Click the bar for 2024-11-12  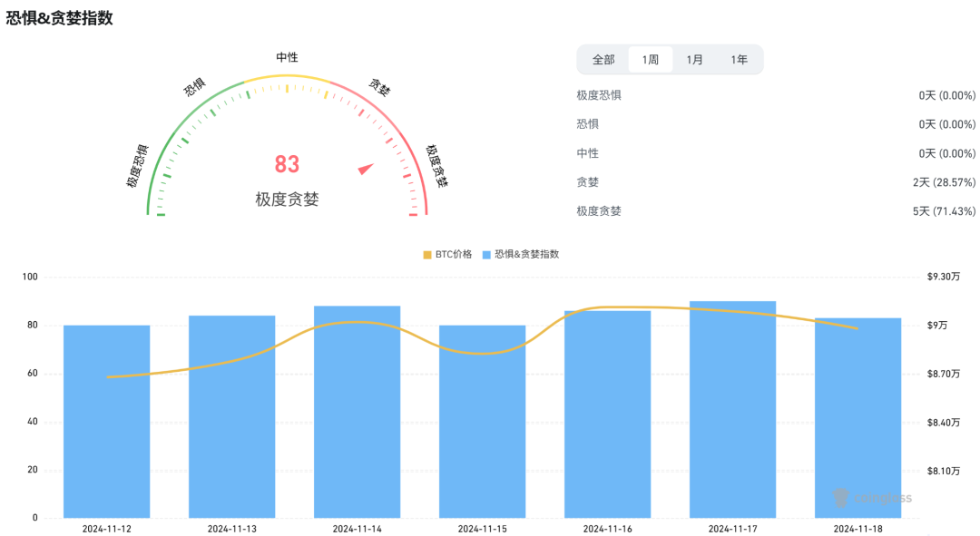[107, 421]
